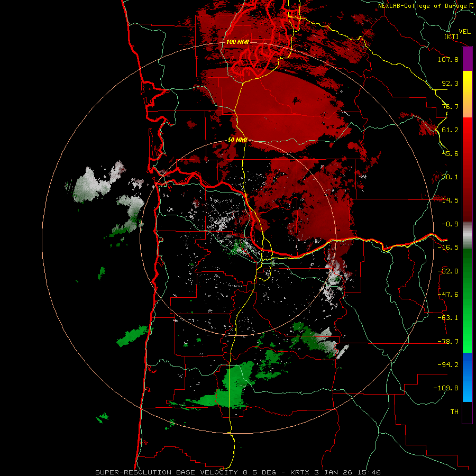Click the 92.3 velocity scale value
This screenshot has height=476, width=476.
[450, 83]
